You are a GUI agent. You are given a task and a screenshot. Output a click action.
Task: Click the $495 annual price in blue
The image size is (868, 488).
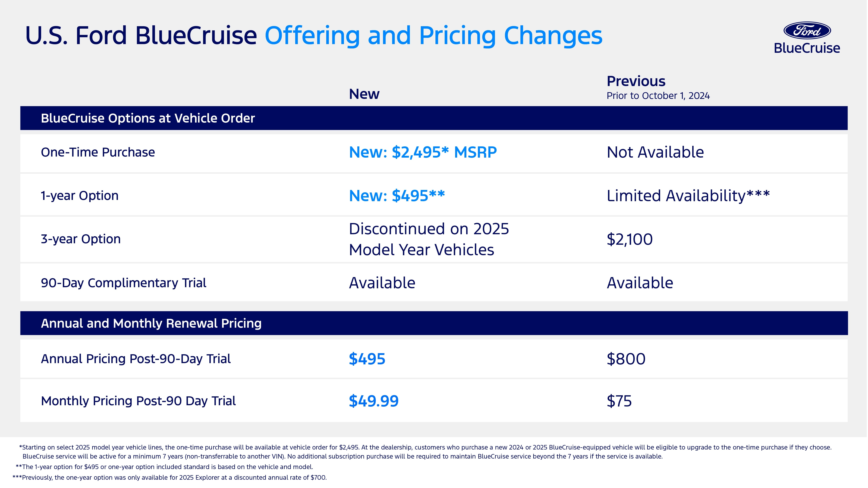367,359
